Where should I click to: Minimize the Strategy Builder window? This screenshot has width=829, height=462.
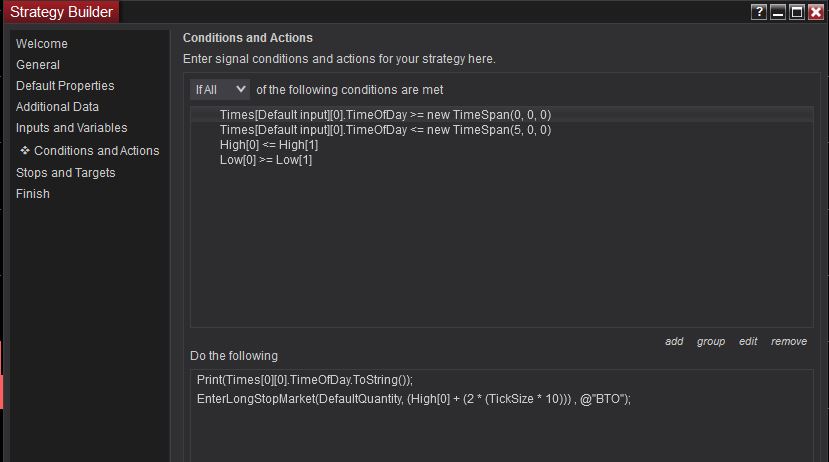pyautogui.click(x=778, y=12)
